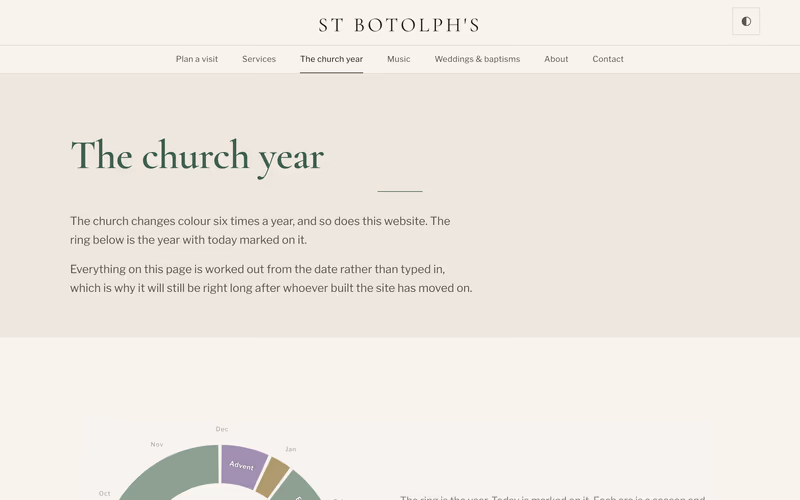
Task: Click the ST BOTOLPH'S site title
Action: click(399, 25)
